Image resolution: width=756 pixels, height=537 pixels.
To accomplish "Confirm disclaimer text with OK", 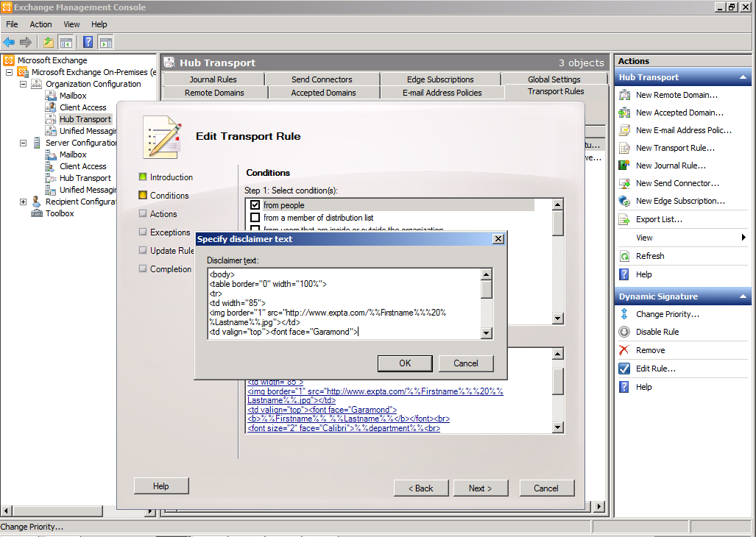I will click(x=404, y=363).
